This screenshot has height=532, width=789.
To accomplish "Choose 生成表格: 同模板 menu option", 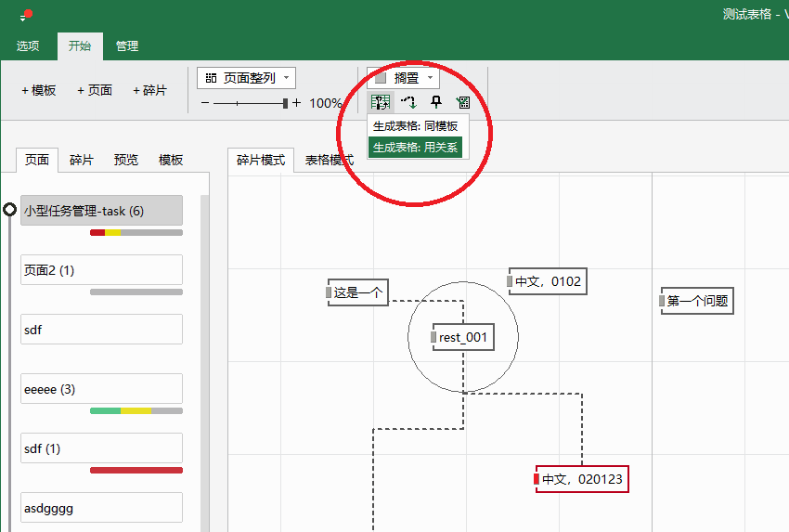I will (415, 125).
